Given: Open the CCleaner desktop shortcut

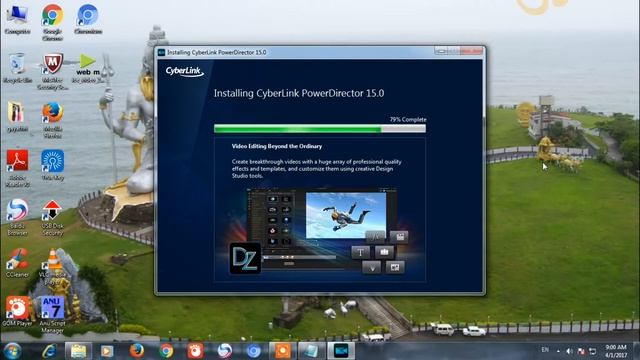Looking at the screenshot, I should click(17, 263).
